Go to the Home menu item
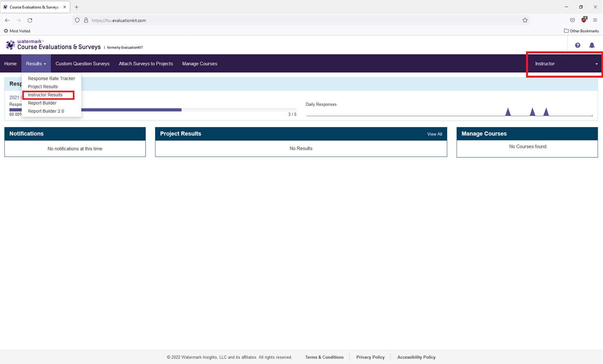 click(x=11, y=64)
